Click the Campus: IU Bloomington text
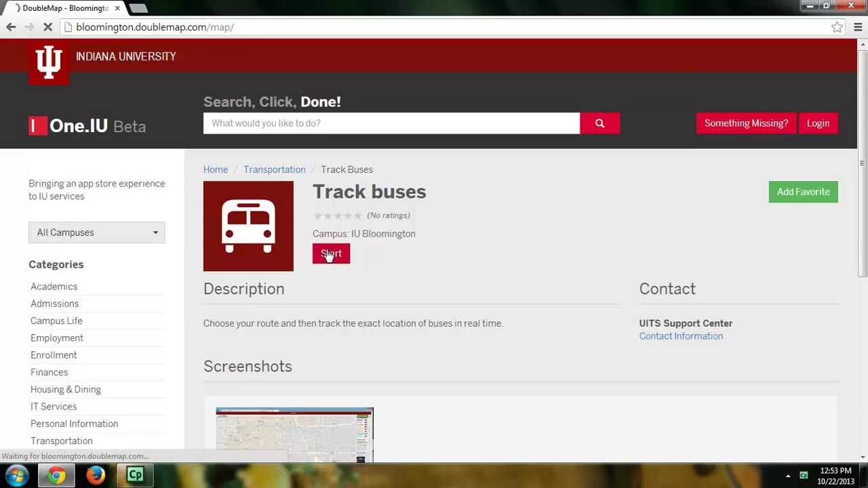Screen dimensions: 868x488 tap(364, 234)
